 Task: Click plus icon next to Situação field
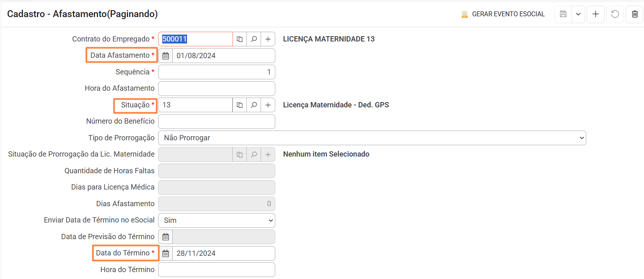[268, 105]
